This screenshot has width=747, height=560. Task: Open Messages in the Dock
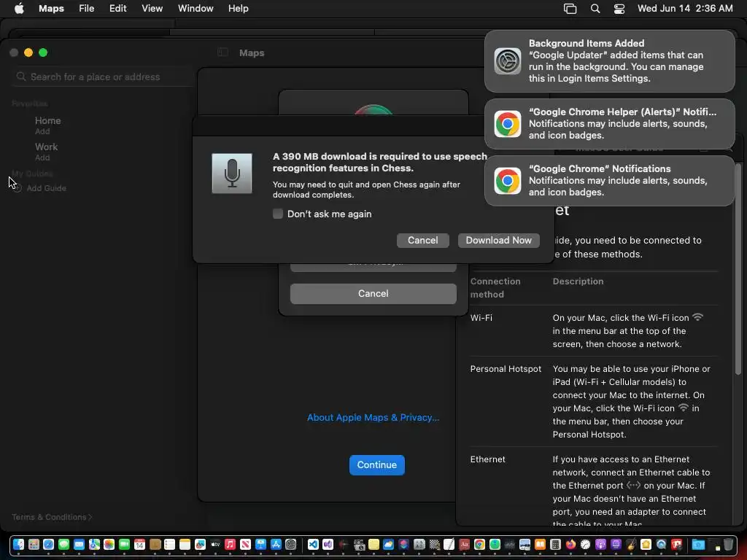[x=64, y=544]
